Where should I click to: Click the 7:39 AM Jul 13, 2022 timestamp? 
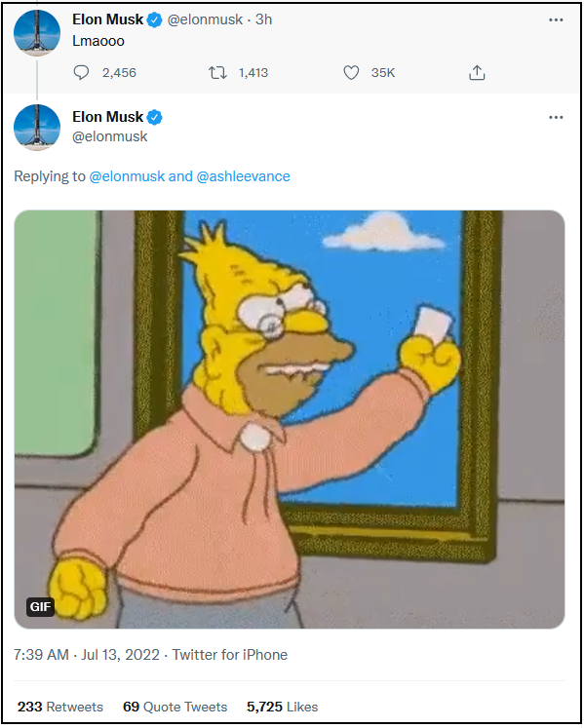click(x=87, y=655)
